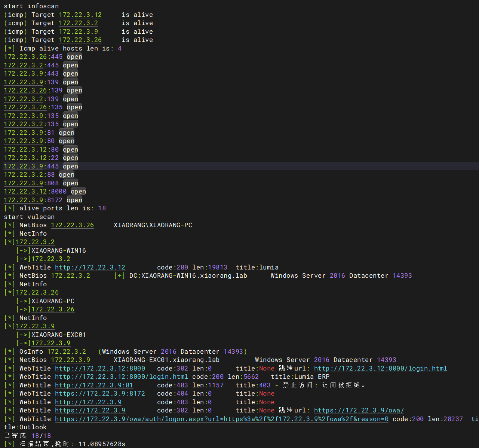Click the highlighted 172.22.3.9:445 line address
The width and height of the screenshot is (479, 448).
point(23,166)
